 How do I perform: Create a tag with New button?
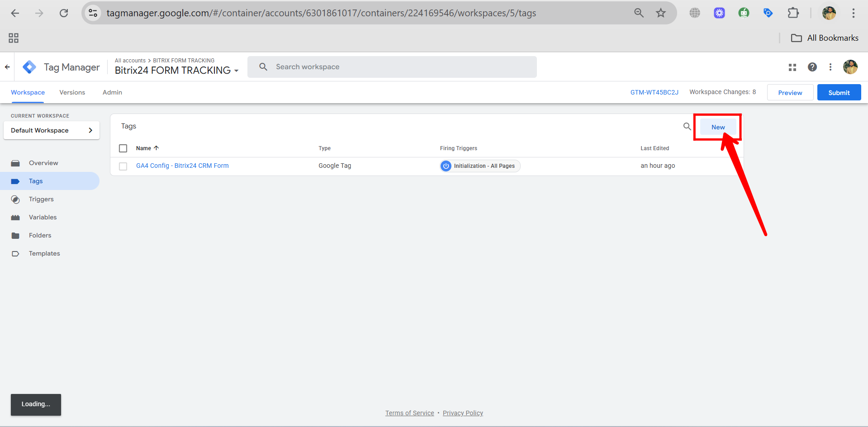click(x=718, y=127)
